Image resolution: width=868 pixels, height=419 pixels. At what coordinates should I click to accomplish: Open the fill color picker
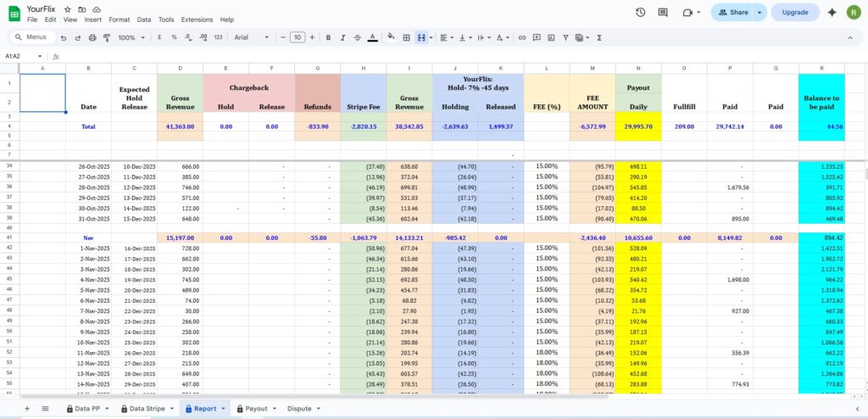pos(391,37)
